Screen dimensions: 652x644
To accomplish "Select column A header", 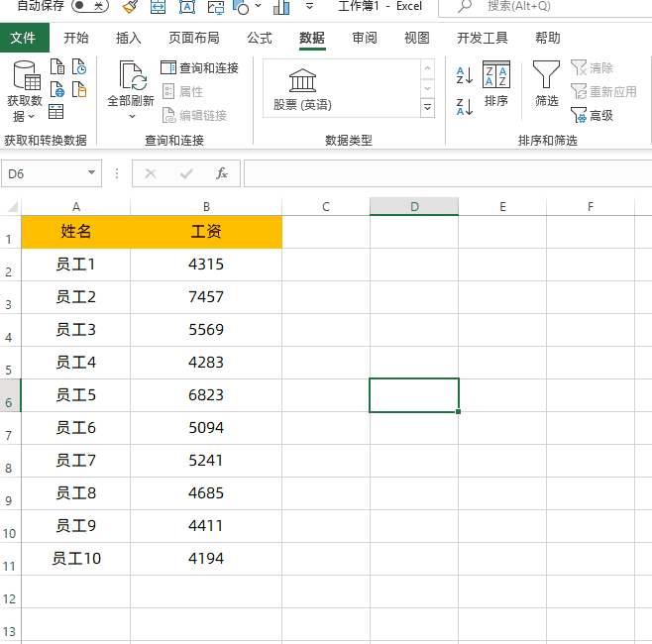I will coord(76,207).
